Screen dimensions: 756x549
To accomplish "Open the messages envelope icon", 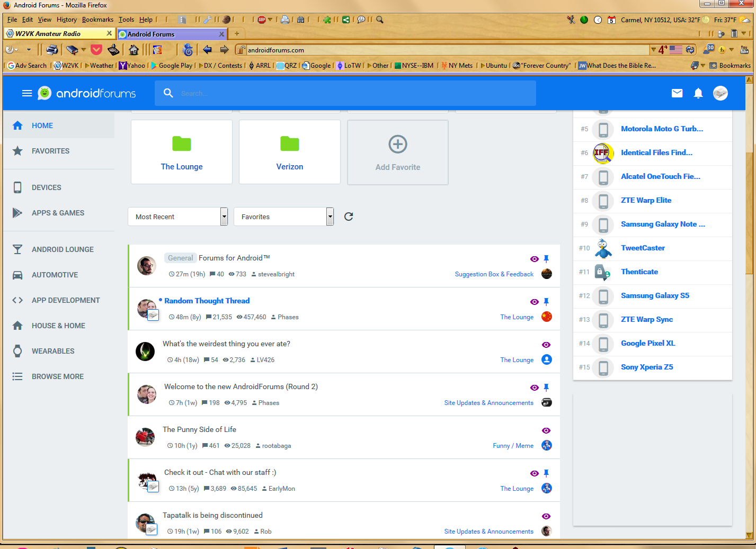I will (x=677, y=93).
